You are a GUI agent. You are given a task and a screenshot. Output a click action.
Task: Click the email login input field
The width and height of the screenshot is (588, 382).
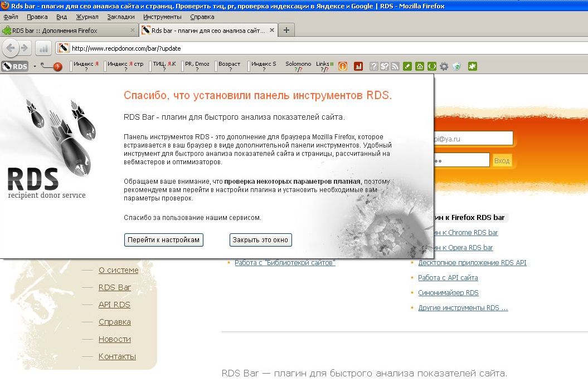pos(473,139)
